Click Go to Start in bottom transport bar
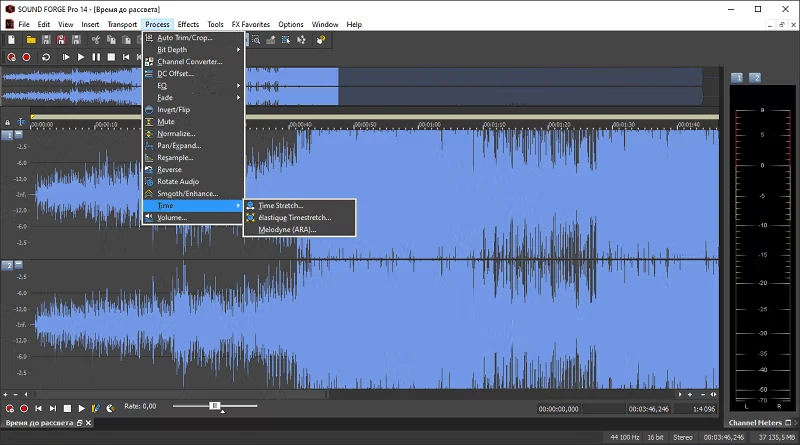800x445 pixels. click(39, 408)
